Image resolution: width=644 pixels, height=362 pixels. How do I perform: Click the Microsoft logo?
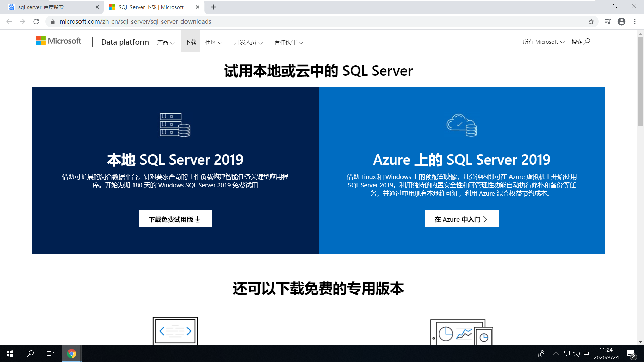[x=58, y=41]
